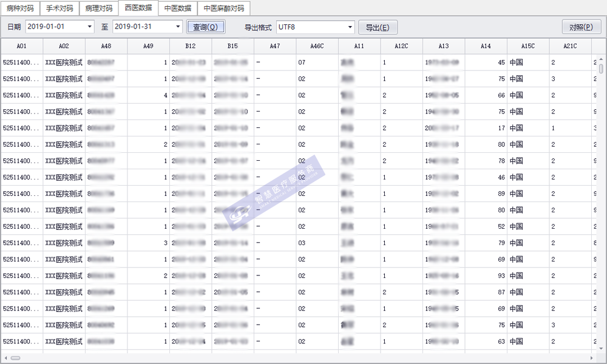607x364 pixels.
Task: Select the first row's XXX医院测试 cell
Action: pyautogui.click(x=64, y=62)
